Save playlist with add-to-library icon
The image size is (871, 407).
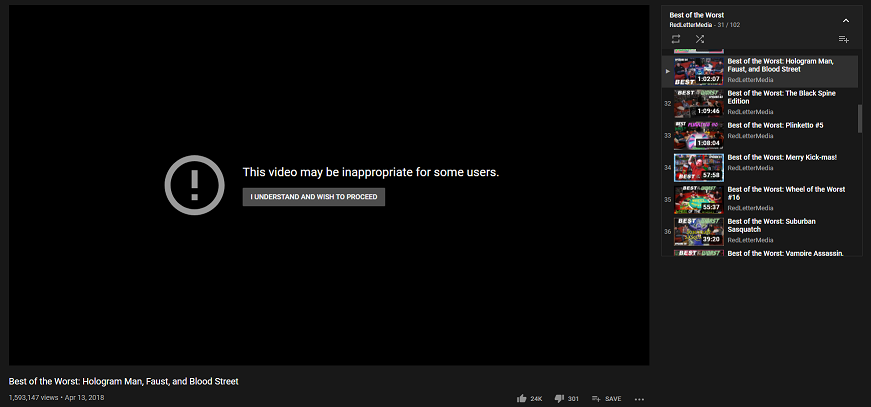[x=843, y=39]
